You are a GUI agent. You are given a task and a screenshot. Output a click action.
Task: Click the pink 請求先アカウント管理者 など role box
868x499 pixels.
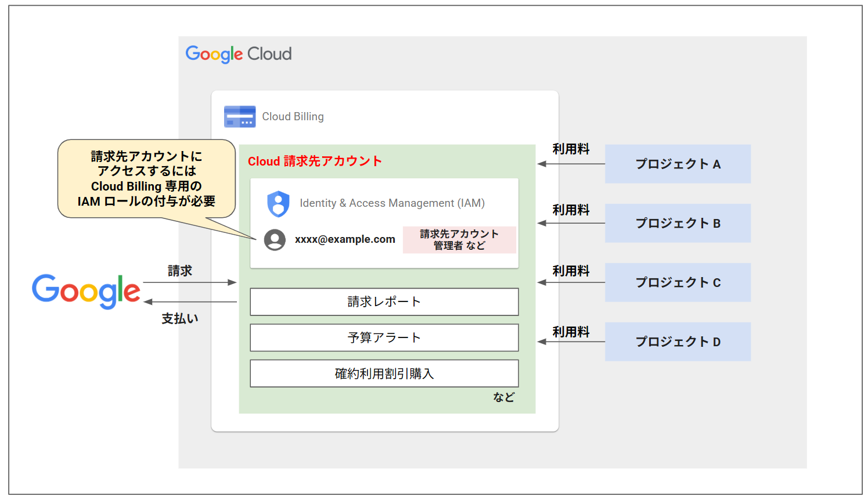pos(459,240)
